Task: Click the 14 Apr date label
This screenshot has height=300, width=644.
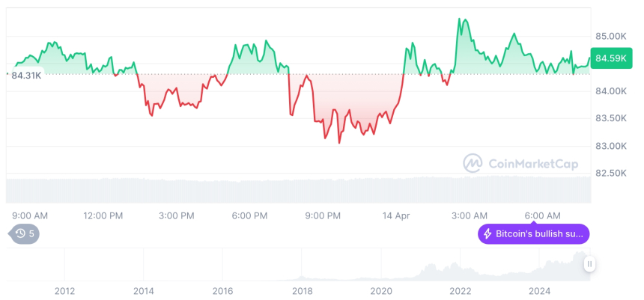Action: pos(396,215)
